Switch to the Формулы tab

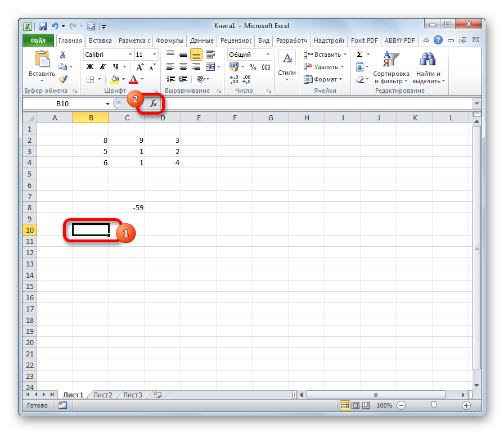169,40
